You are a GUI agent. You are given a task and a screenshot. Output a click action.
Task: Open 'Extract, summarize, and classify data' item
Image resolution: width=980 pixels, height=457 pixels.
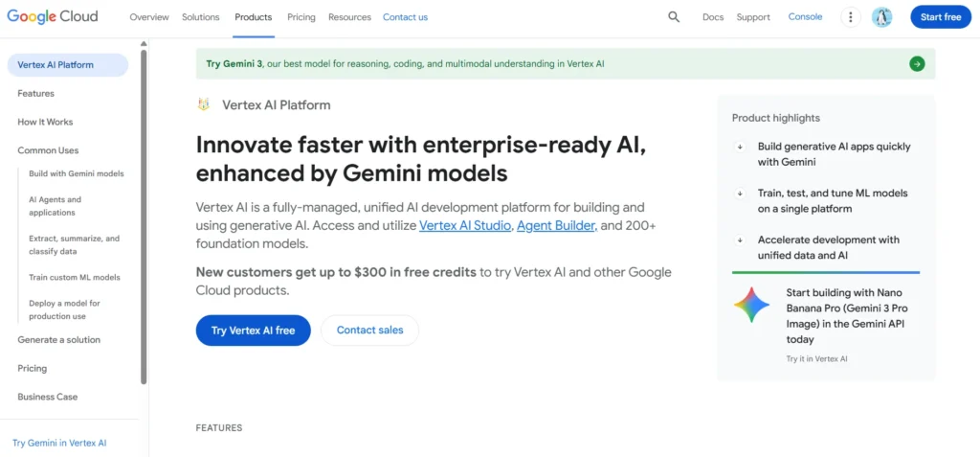tap(74, 244)
